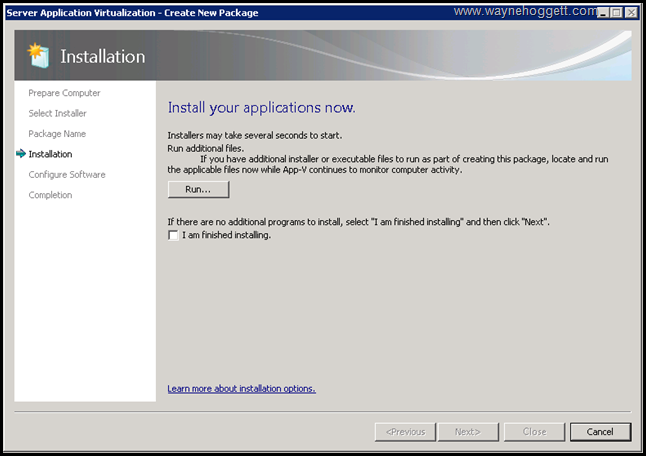Click the disabled Next> button

[468, 432]
